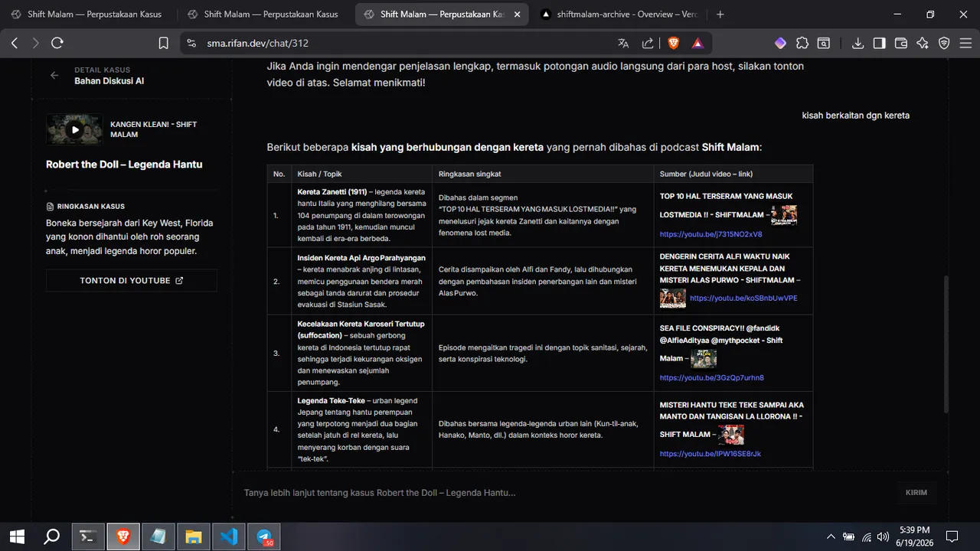Click the KIRIM send button

916,493
